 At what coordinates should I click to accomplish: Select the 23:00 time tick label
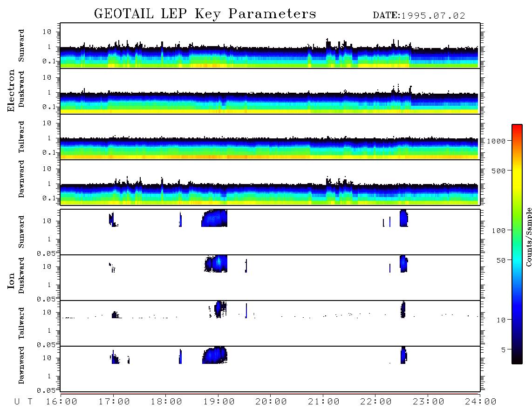(x=429, y=402)
